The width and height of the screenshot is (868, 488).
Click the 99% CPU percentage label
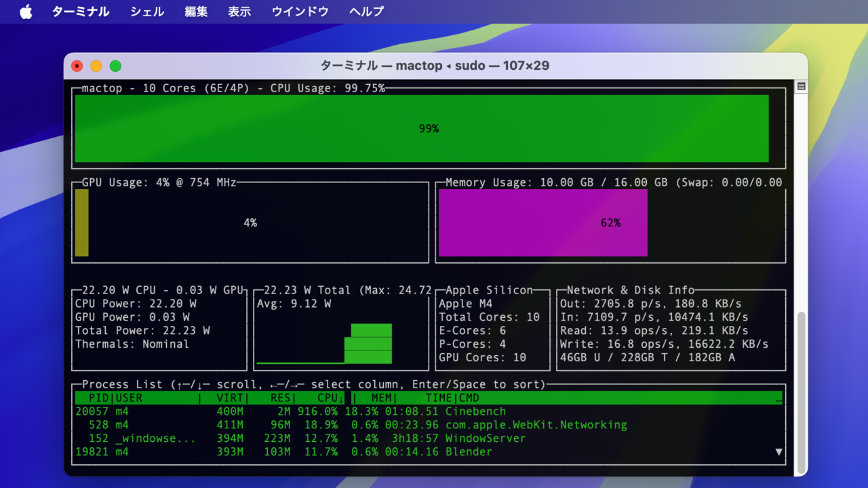[x=429, y=129]
